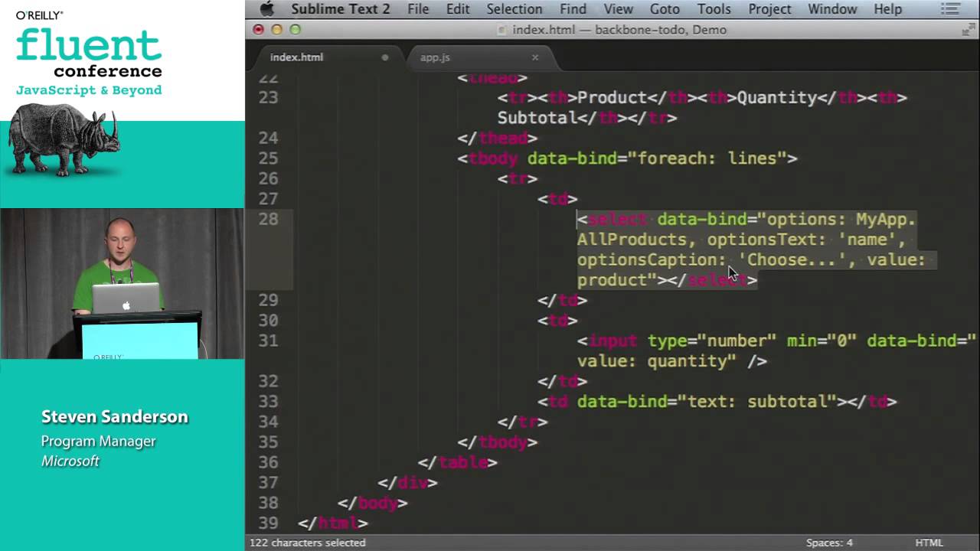980x551 pixels.
Task: Open the Help menu
Action: (888, 9)
